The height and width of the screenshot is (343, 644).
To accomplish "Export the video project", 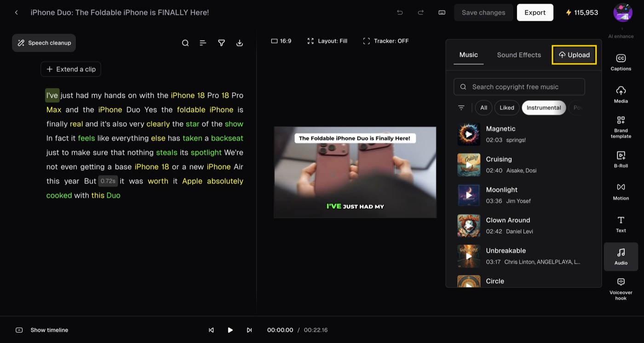I will [x=535, y=12].
